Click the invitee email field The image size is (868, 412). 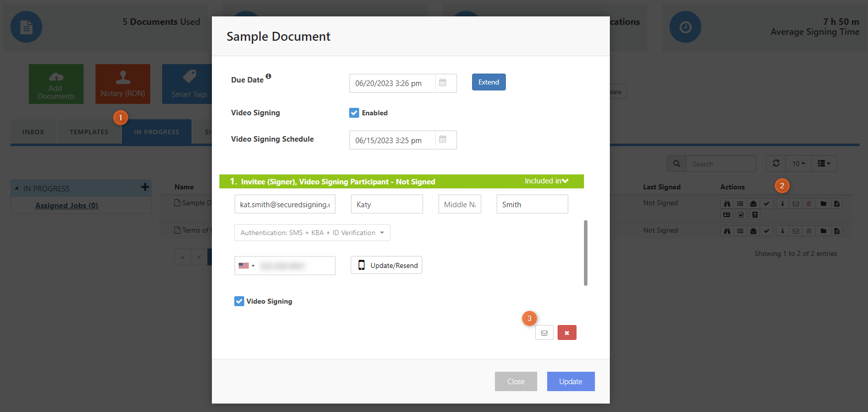pos(285,204)
